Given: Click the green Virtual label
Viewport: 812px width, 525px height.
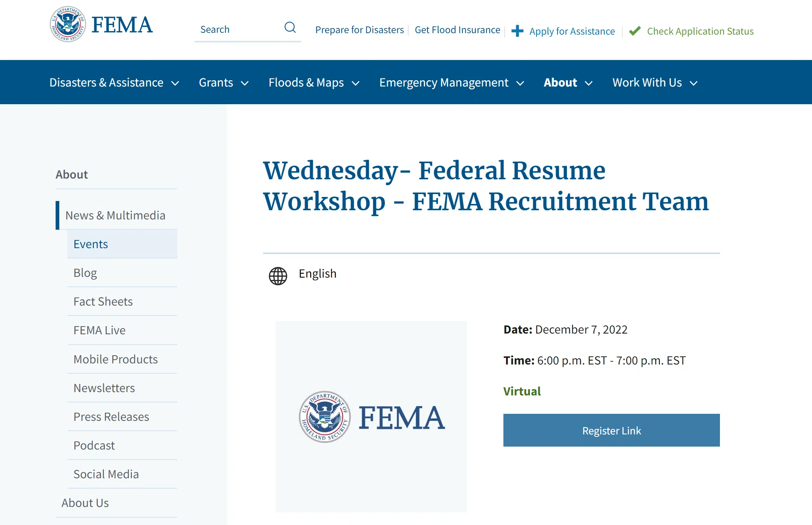Looking at the screenshot, I should [522, 391].
